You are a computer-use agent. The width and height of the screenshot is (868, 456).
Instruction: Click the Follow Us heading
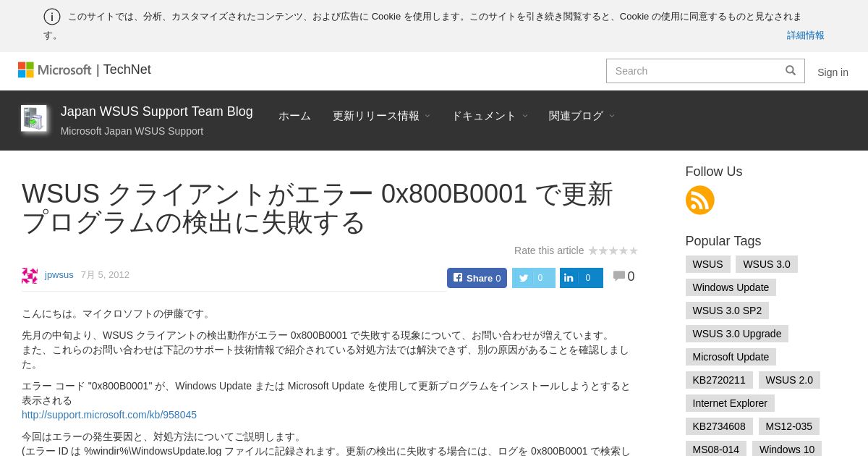coord(714,172)
